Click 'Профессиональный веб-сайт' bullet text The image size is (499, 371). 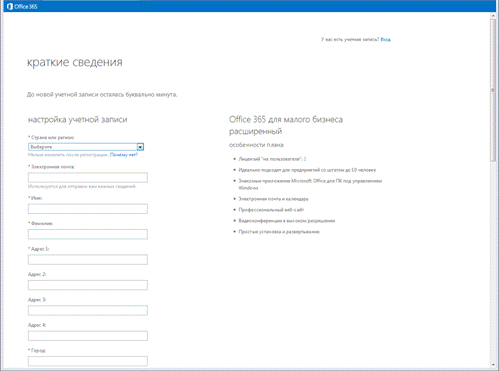click(271, 210)
